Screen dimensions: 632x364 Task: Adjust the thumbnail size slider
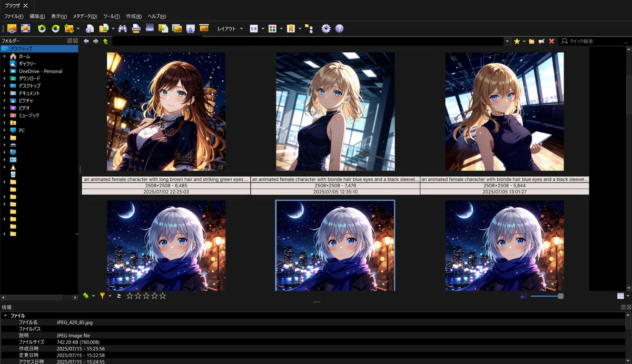point(560,296)
